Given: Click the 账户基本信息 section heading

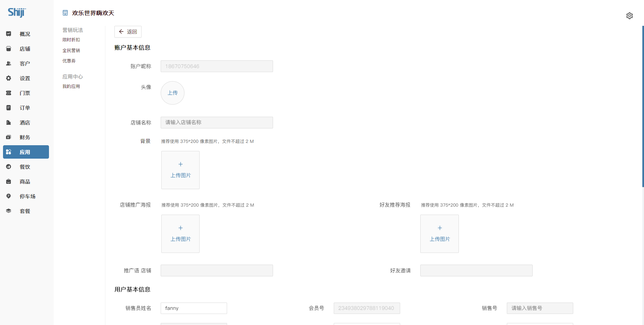Looking at the screenshot, I should pyautogui.click(x=132, y=48).
